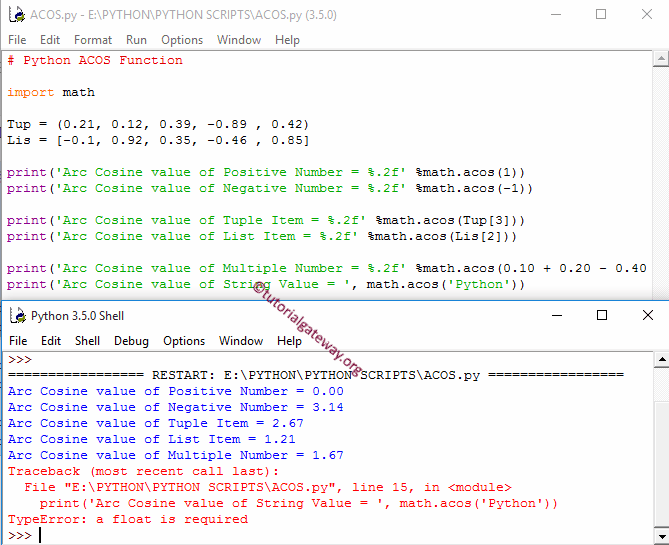Click output 'Positive Number = 0.00'
This screenshot has height=545, width=669.
point(175,391)
